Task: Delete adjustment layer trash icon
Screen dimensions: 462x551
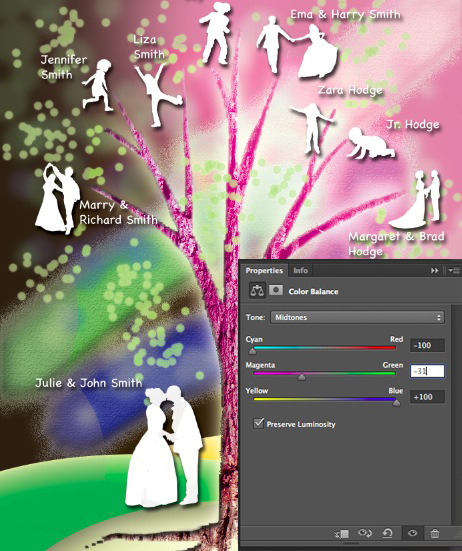Action: [435, 533]
